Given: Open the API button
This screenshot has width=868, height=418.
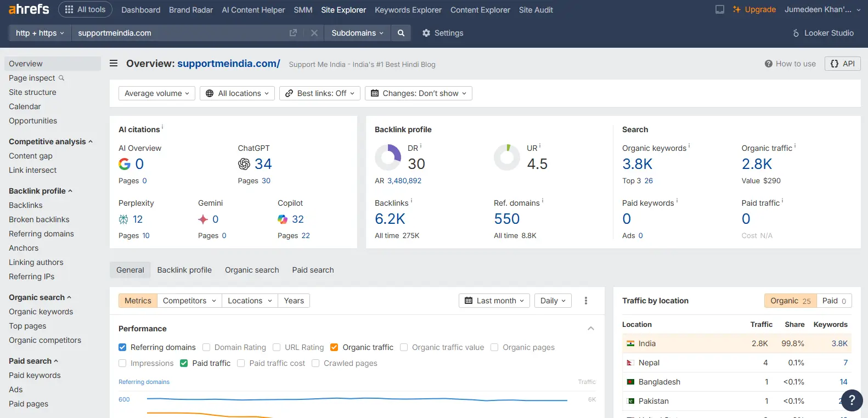Looking at the screenshot, I should click(x=842, y=64).
